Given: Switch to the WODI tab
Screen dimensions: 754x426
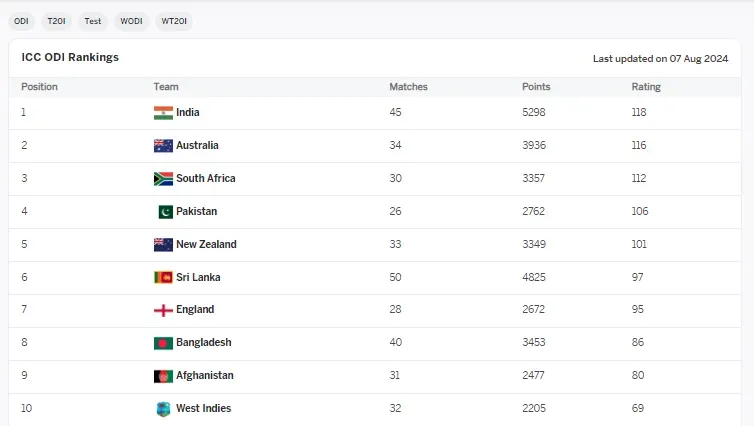Looking at the screenshot, I should (131, 21).
